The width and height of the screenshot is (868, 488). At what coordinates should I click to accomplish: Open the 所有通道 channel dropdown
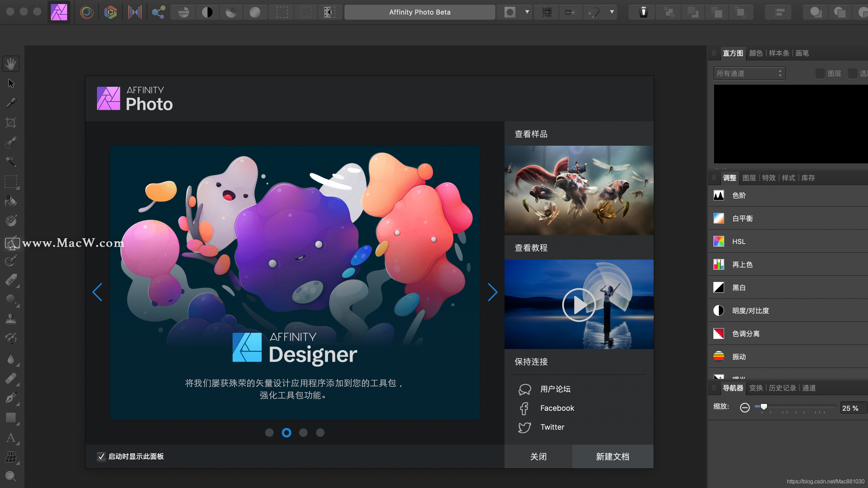pos(749,74)
